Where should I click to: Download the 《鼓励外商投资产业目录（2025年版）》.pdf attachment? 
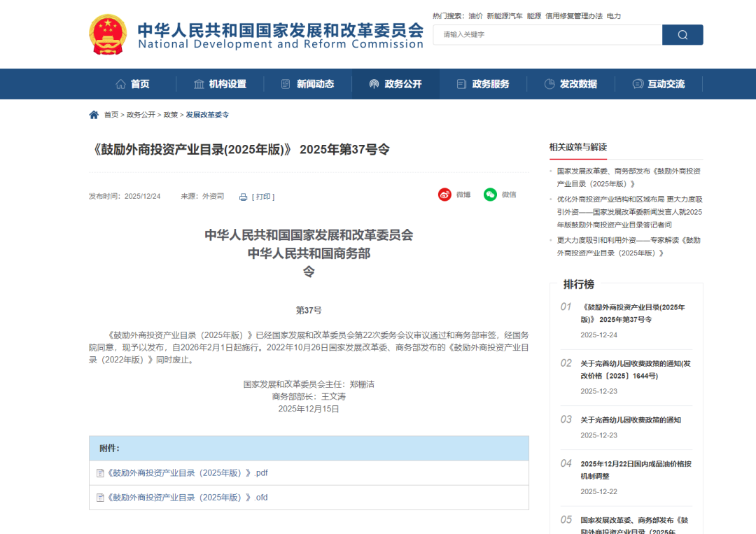183,472
